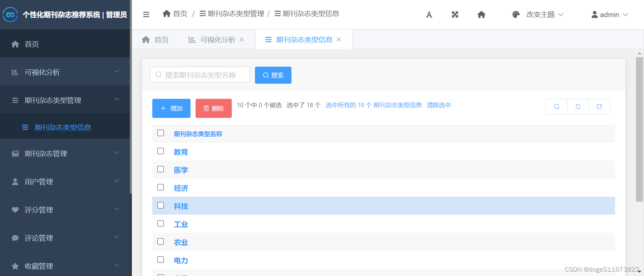The image size is (644, 276).
Task: Toggle the hamburger sidebar collapse icon
Action: [x=146, y=14]
